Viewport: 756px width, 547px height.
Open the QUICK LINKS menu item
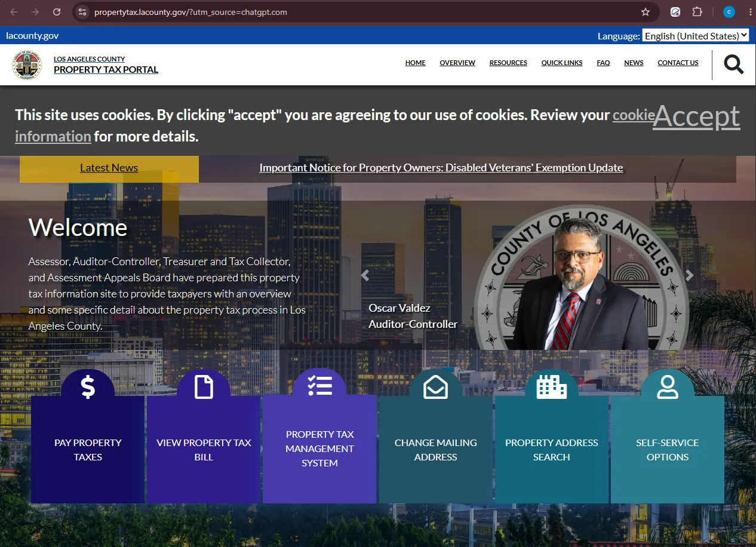[562, 63]
